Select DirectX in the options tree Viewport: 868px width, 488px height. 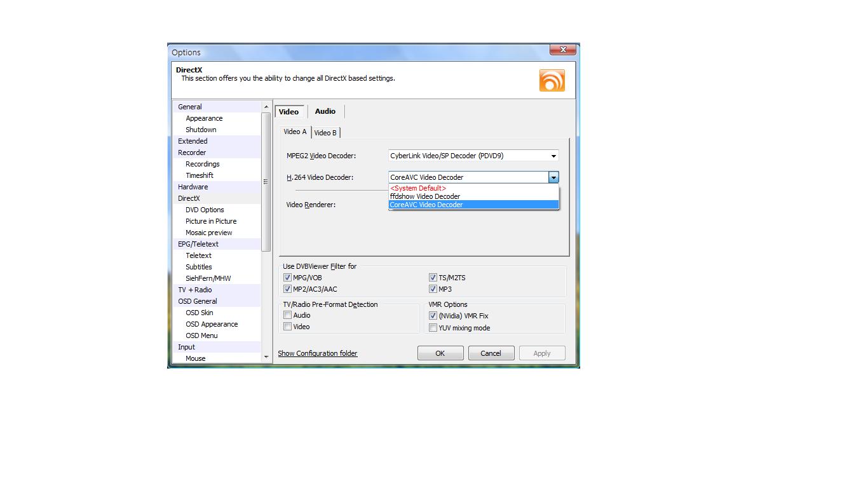189,198
